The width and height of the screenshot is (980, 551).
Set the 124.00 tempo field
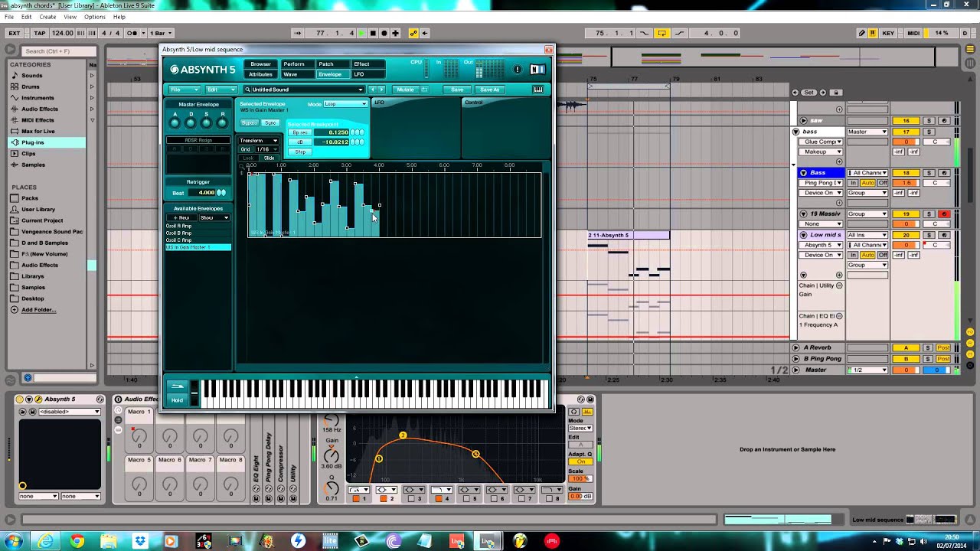(63, 33)
